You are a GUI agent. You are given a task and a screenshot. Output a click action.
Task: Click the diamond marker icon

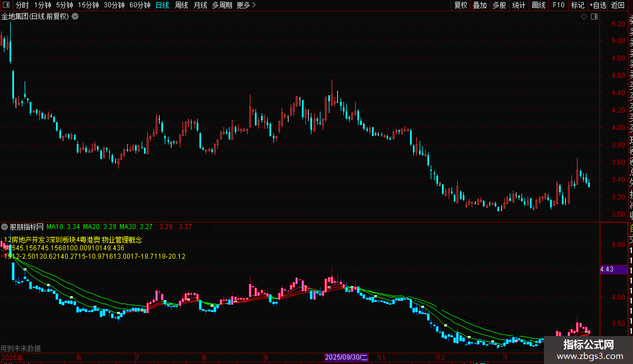[584, 17]
